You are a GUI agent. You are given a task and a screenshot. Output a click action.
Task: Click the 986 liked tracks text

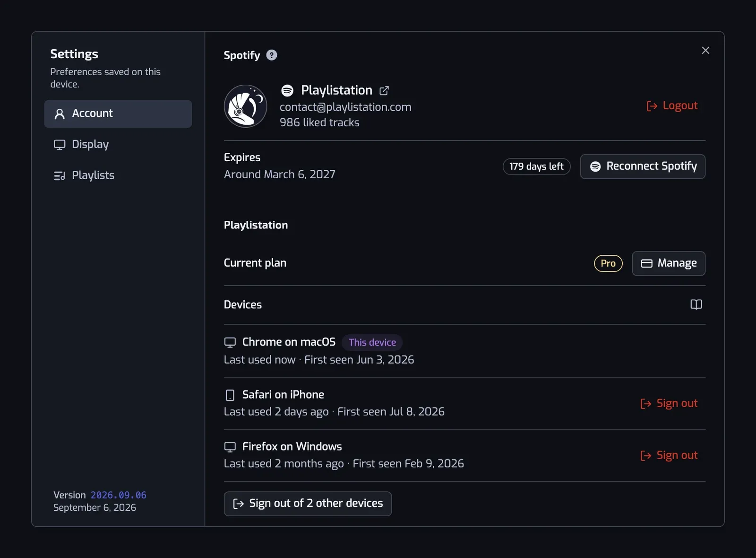pyautogui.click(x=319, y=122)
